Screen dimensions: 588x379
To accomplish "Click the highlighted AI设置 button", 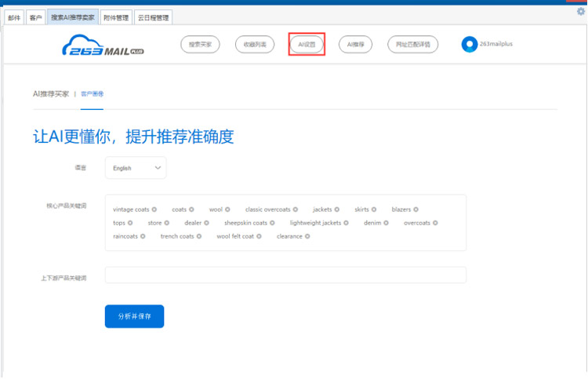I will tap(307, 45).
